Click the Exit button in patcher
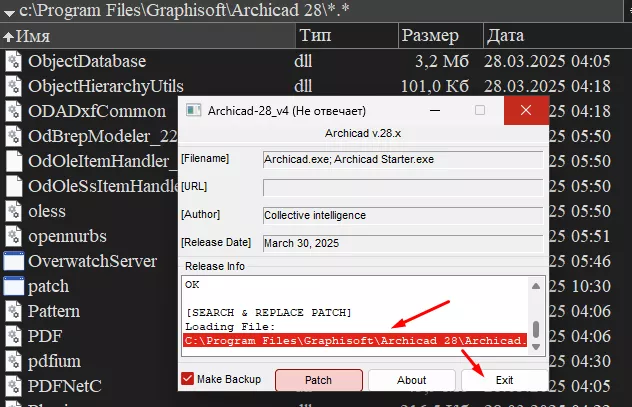Viewport: 632px width, 407px height. pyautogui.click(x=504, y=380)
